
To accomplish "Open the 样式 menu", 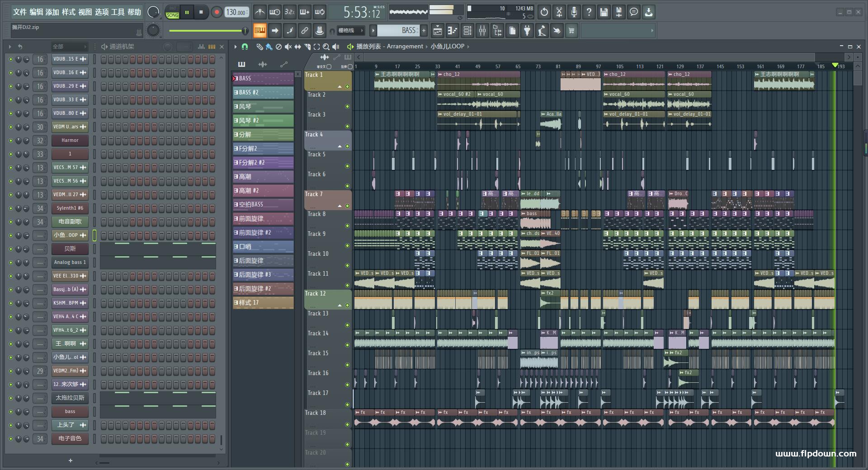I will tap(69, 12).
